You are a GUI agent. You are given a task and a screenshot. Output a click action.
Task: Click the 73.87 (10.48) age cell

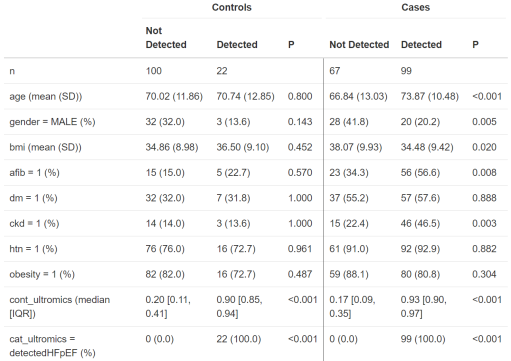pos(430,97)
